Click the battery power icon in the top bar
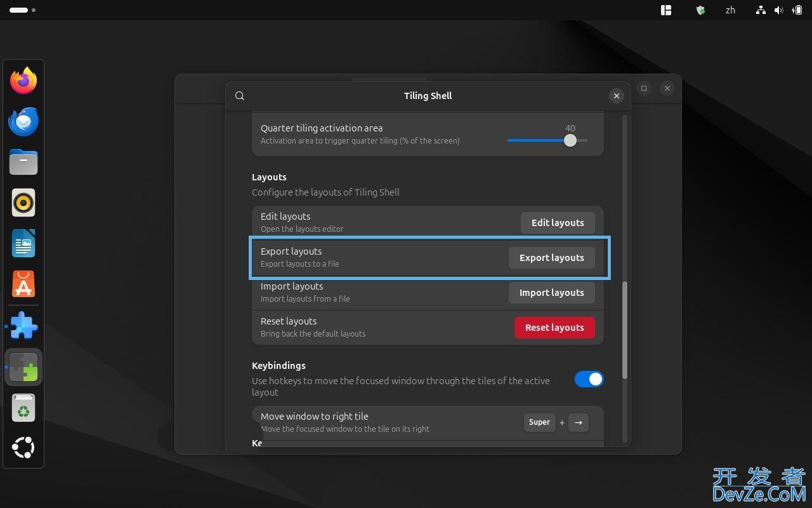 pos(797,10)
